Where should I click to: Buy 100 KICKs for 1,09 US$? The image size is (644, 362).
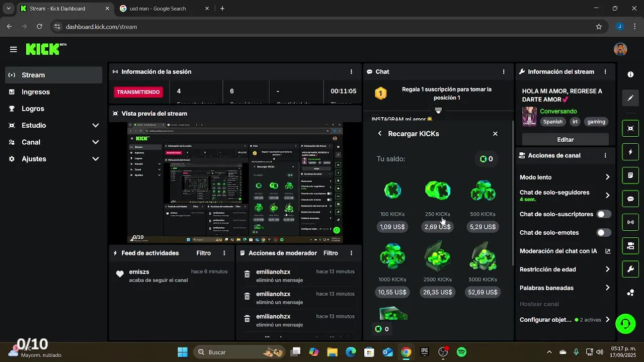pos(392,227)
